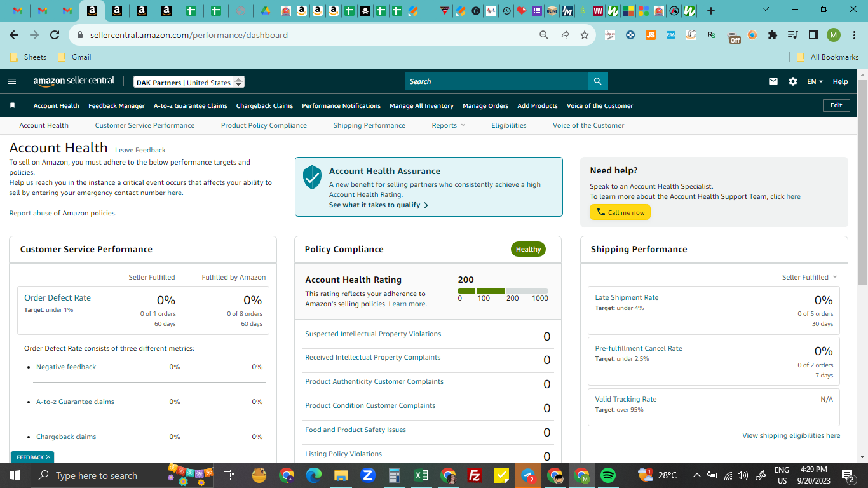Close the Feedback tab with its X
Image resolution: width=868 pixels, height=488 pixels.
coord(48,457)
